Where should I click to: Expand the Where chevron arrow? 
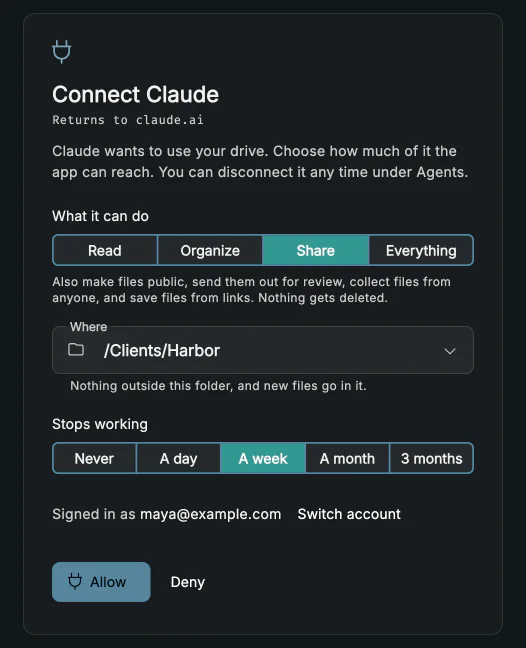(450, 351)
